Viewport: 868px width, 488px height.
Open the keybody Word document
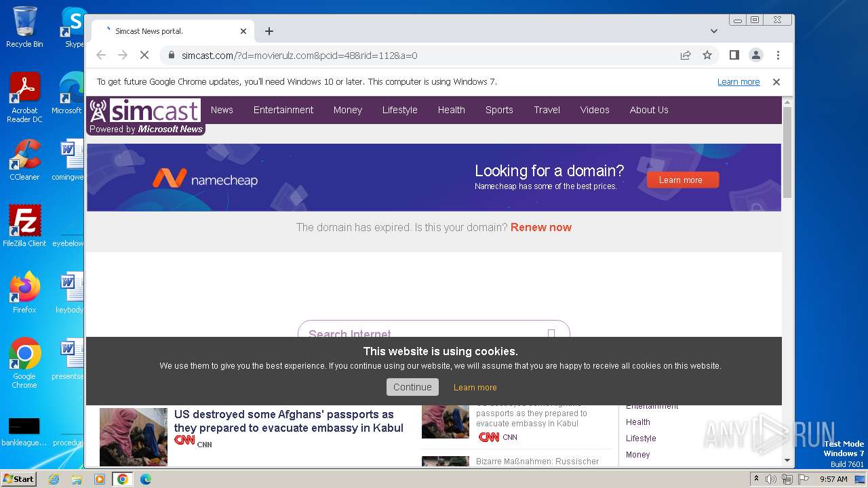tap(71, 293)
